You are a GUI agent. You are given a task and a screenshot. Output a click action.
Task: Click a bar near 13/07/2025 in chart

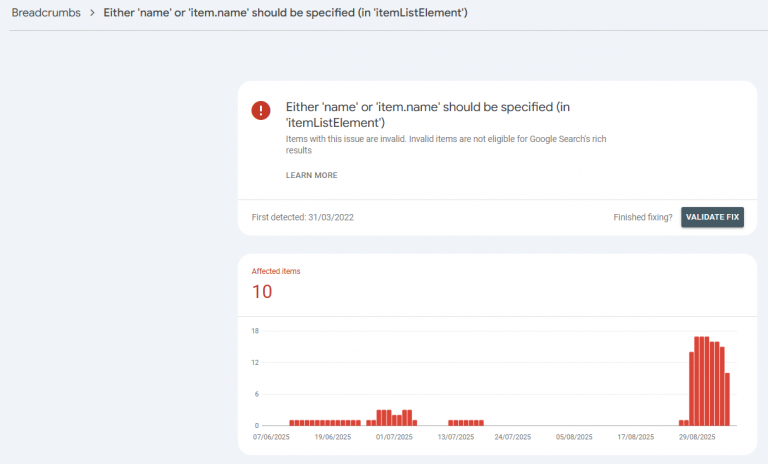(456, 422)
